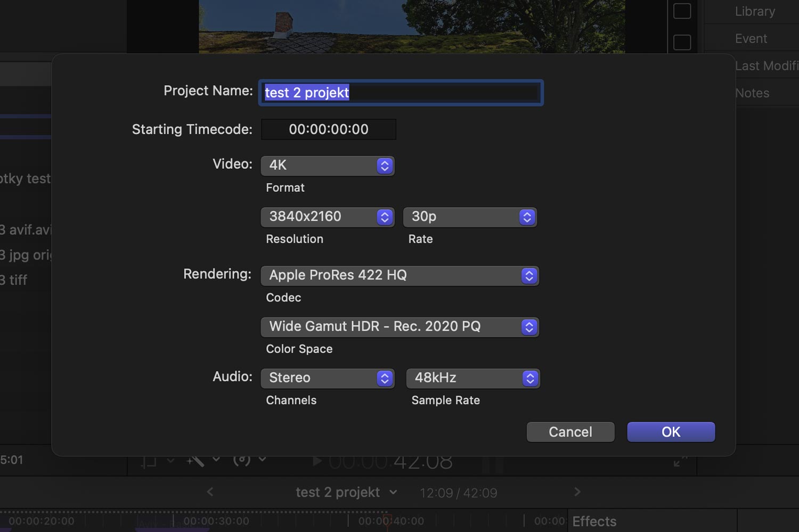Image resolution: width=799 pixels, height=532 pixels.
Task: Open the Resolution dropdown showing 3840x2160
Action: click(327, 217)
